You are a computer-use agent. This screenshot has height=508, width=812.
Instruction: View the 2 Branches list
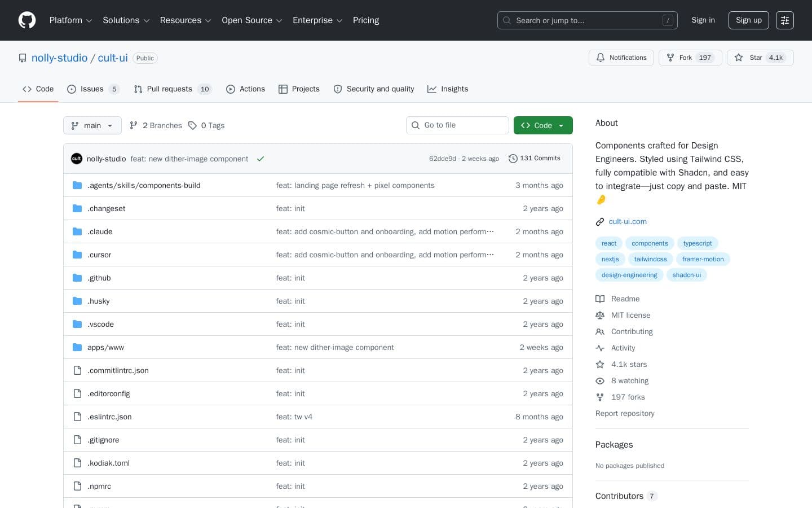[156, 125]
